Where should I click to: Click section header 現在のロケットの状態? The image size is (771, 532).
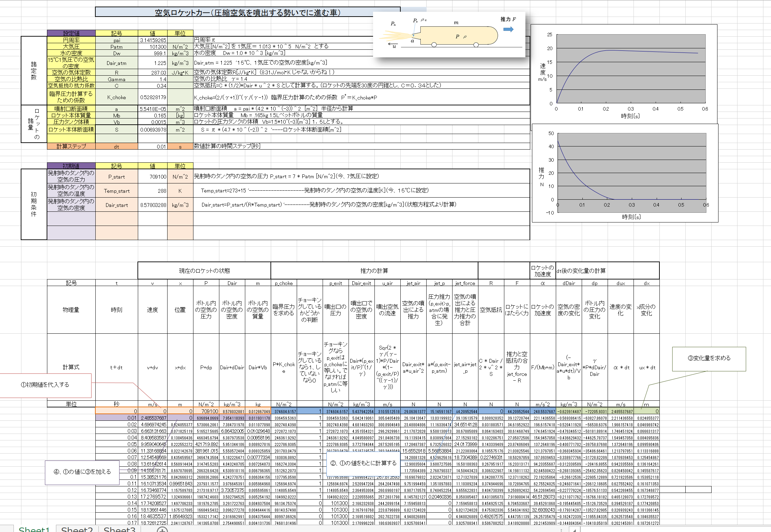pyautogui.click(x=204, y=271)
